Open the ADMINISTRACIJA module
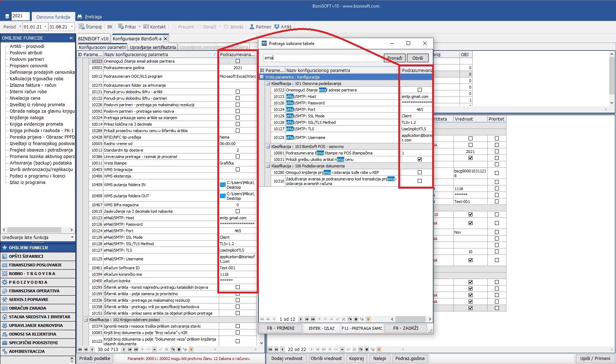The width and height of the screenshot is (616, 364). tap(27, 351)
